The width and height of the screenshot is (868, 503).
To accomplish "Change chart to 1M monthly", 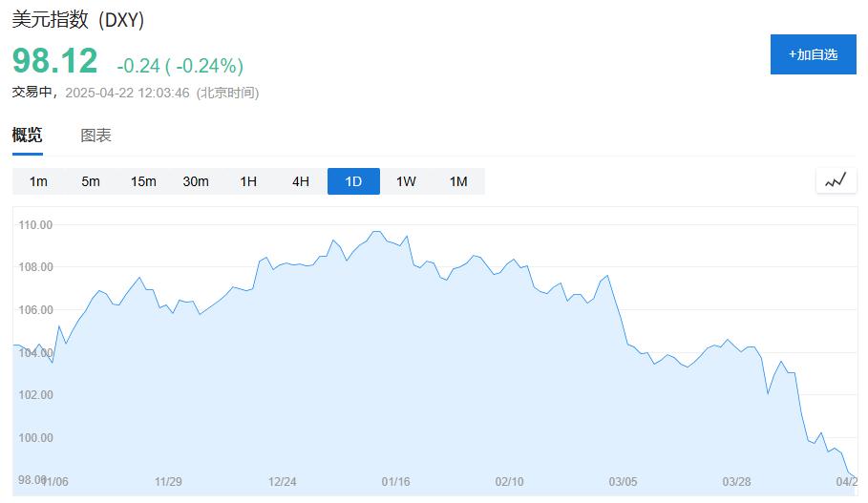I will (x=458, y=181).
